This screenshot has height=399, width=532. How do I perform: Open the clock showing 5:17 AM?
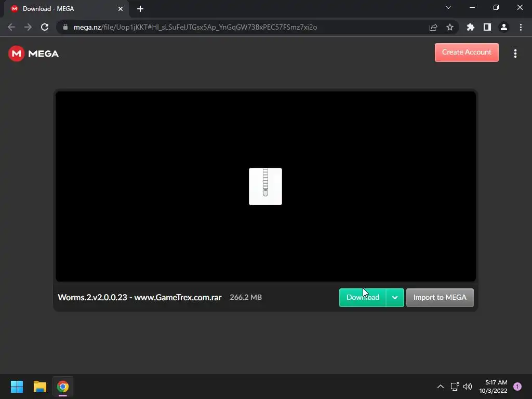[x=494, y=387]
